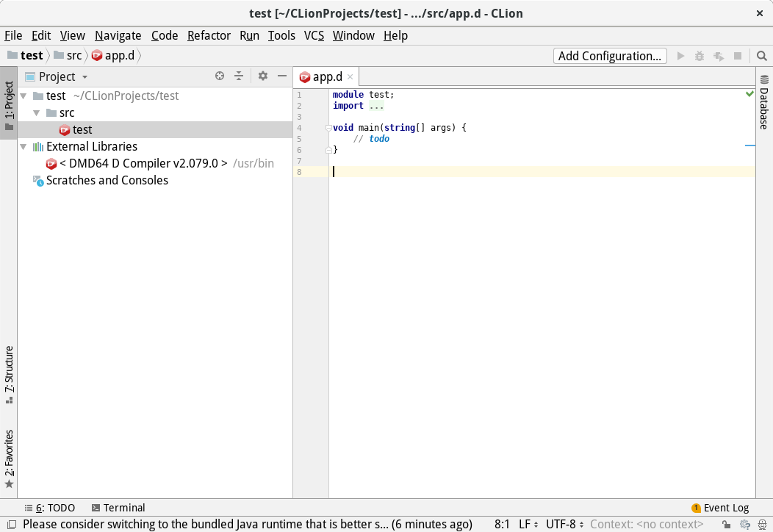Image resolution: width=773 pixels, height=532 pixels.
Task: Toggle read-only lock icon in status bar
Action: (x=726, y=524)
